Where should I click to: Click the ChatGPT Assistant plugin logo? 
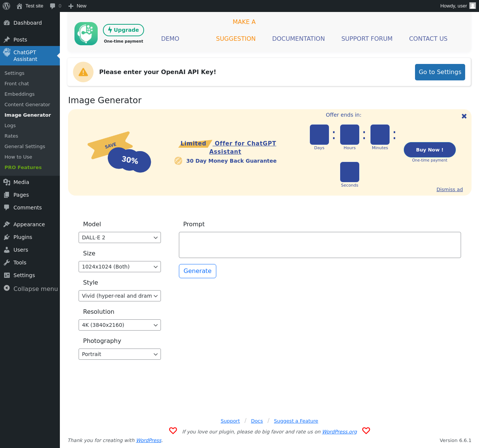[x=86, y=34]
